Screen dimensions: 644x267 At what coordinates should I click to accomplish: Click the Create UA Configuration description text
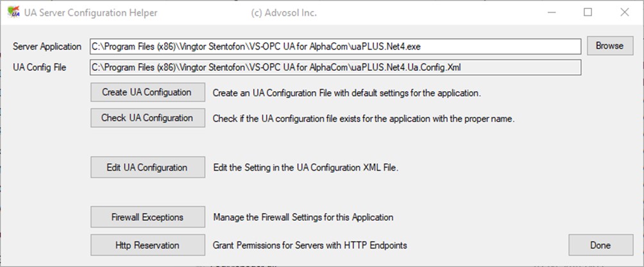[346, 93]
